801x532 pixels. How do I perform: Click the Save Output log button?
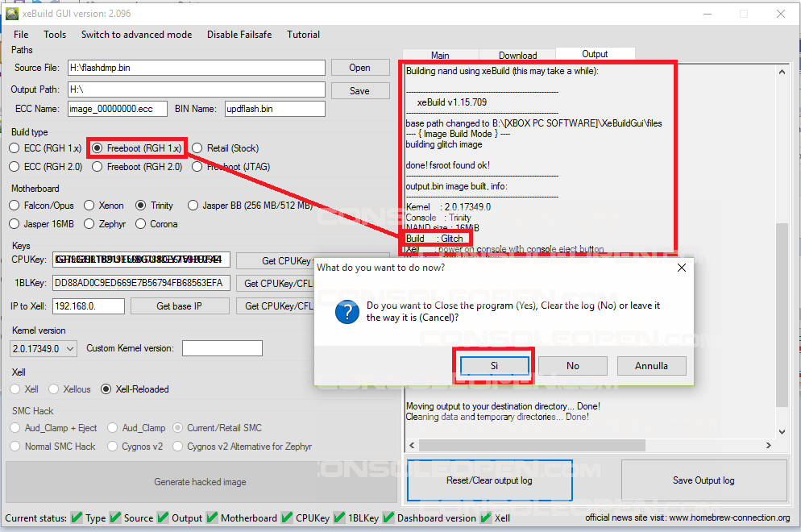click(x=703, y=480)
